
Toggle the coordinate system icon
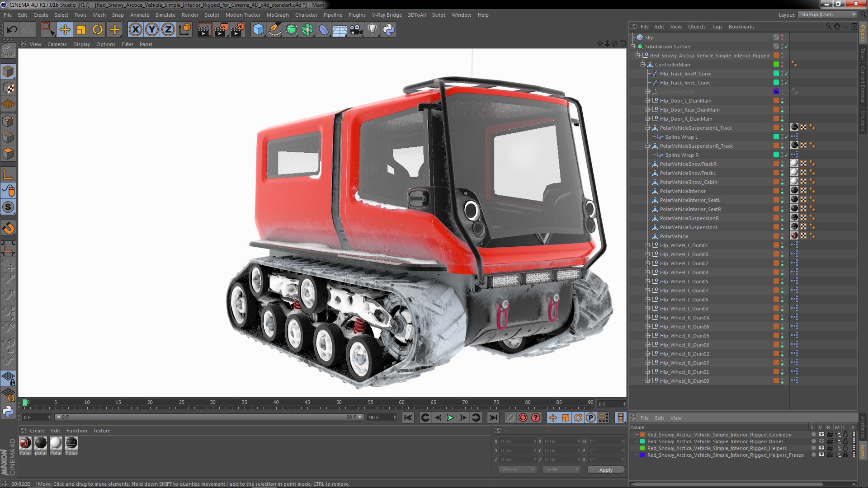click(x=185, y=30)
